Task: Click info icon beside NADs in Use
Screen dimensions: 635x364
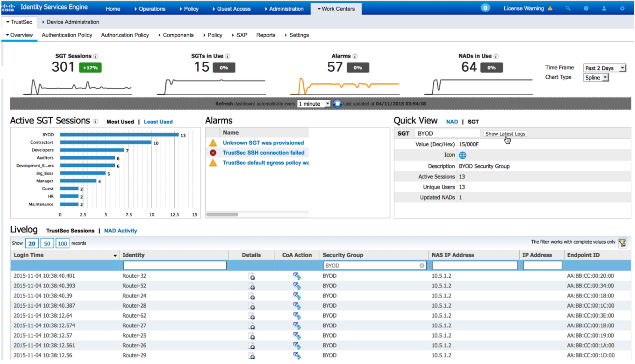Action: coord(496,56)
